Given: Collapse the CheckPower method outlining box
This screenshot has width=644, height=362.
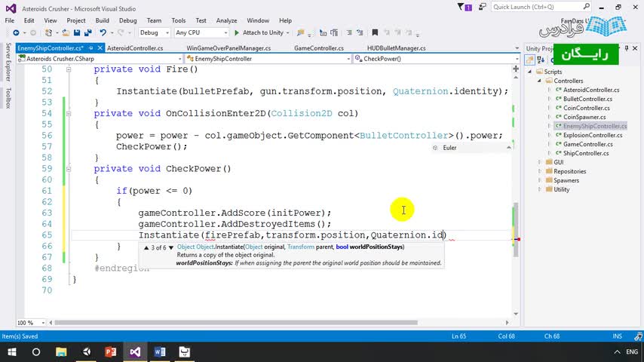Looking at the screenshot, I should tap(69, 169).
